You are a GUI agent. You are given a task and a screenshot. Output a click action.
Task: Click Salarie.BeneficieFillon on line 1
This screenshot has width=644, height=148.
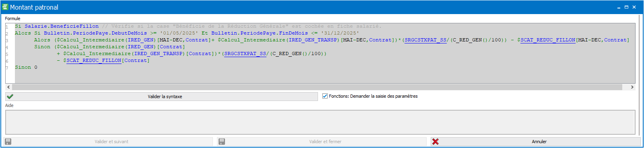click(x=62, y=26)
